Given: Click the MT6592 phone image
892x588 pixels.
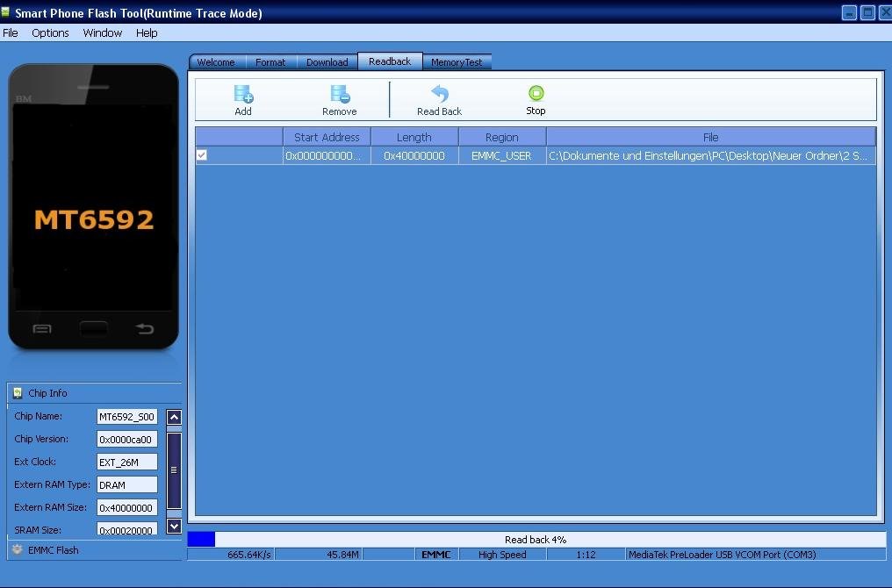Looking at the screenshot, I should [93, 206].
